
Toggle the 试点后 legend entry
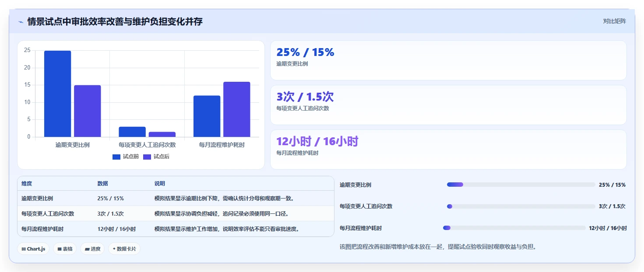click(156, 157)
